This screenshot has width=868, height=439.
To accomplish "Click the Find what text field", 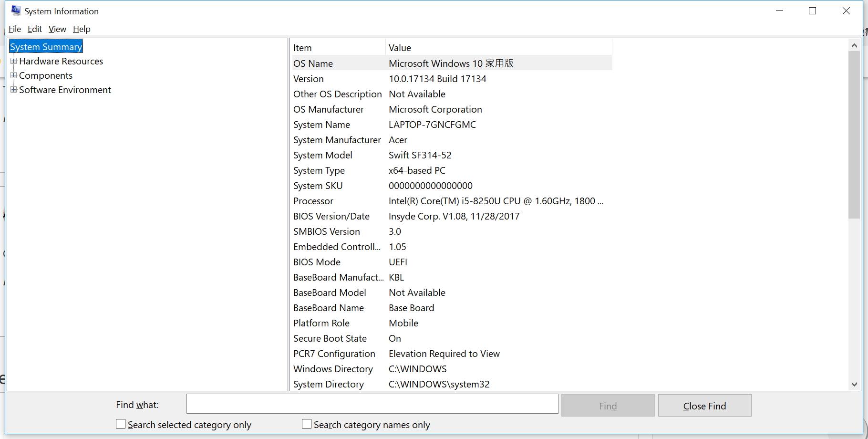I will point(372,404).
